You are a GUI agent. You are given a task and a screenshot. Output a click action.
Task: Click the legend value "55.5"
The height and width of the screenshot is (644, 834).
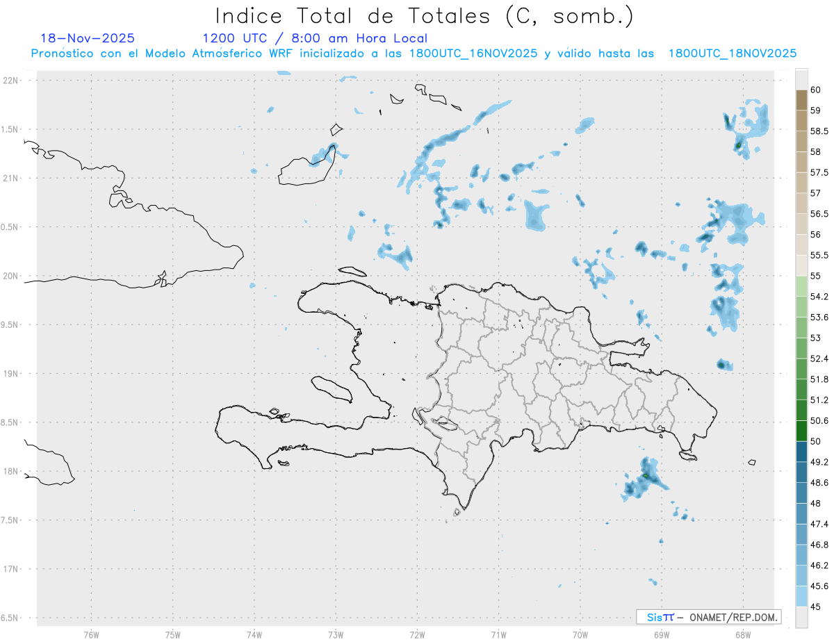pyautogui.click(x=819, y=255)
